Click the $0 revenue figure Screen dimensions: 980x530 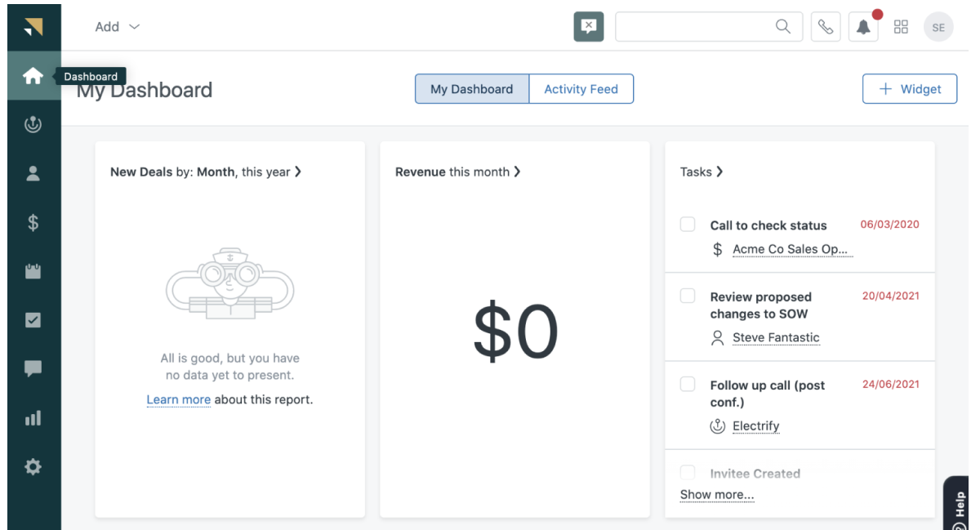coord(515,333)
